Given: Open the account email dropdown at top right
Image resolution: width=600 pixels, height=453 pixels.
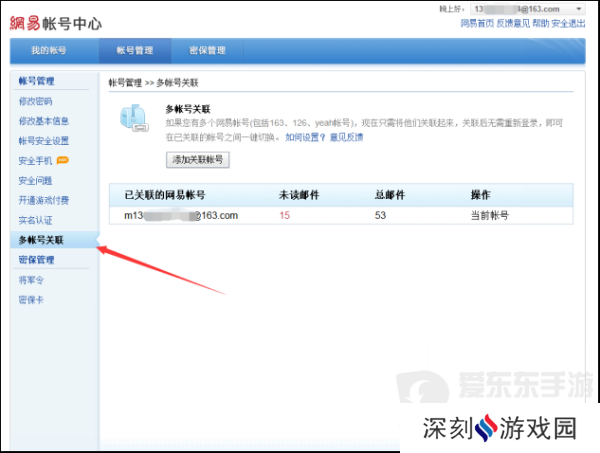Looking at the screenshot, I should (x=528, y=9).
